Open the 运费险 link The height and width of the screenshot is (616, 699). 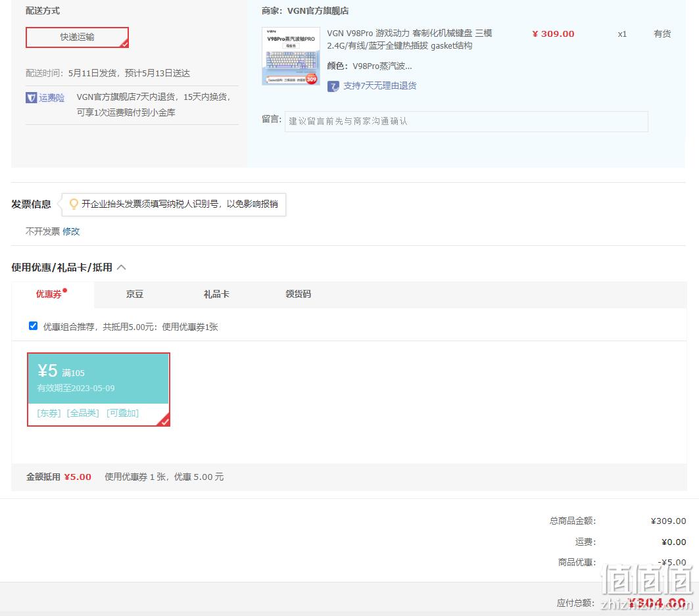(x=52, y=97)
